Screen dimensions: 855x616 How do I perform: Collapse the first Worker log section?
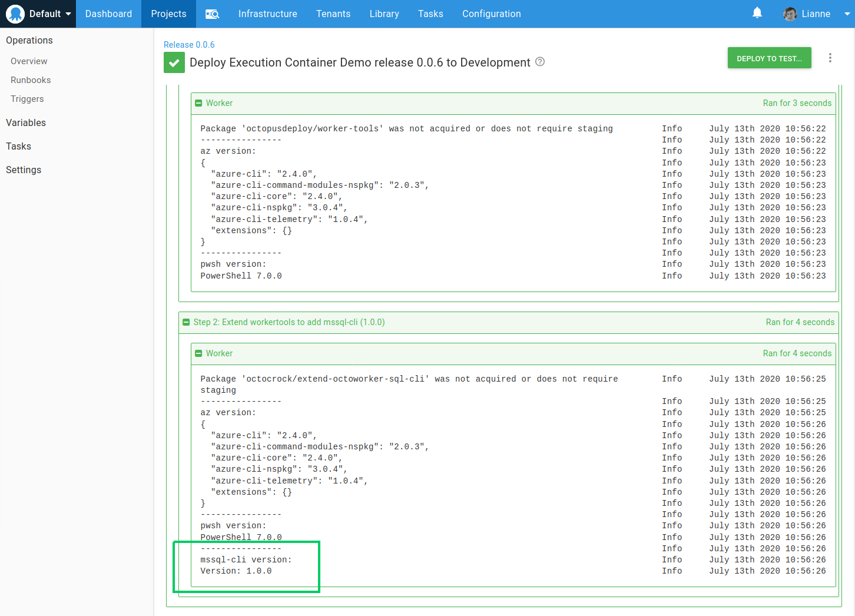(198, 103)
